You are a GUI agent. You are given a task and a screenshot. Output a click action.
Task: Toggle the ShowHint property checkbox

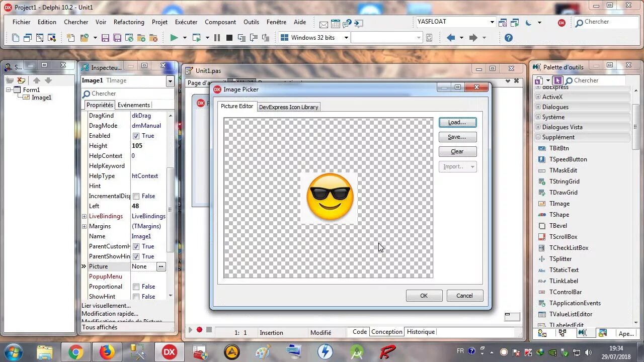tap(136, 297)
